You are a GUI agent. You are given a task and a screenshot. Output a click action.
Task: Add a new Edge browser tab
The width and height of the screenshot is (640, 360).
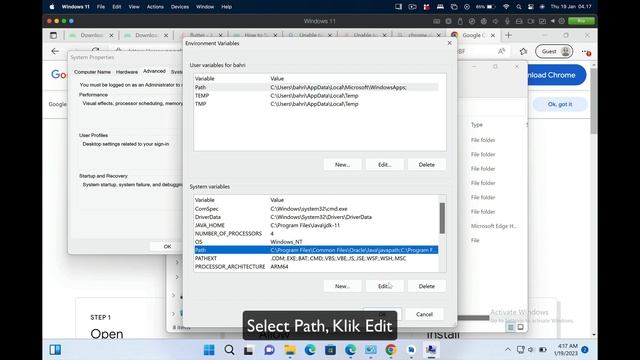[x=508, y=35]
